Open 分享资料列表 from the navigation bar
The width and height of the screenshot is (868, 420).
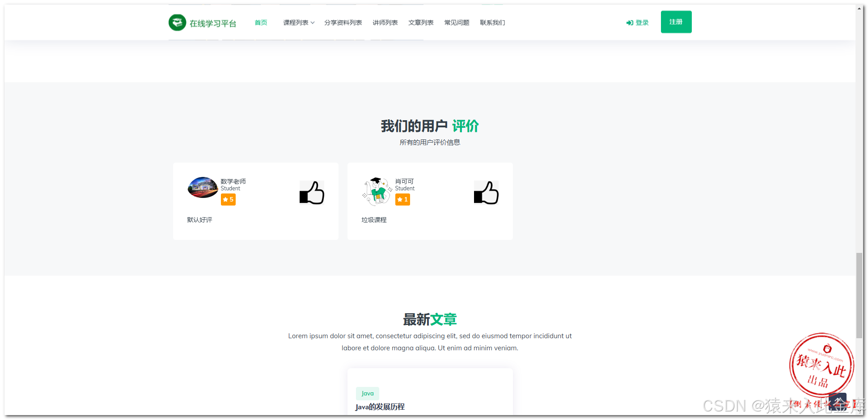(x=343, y=22)
